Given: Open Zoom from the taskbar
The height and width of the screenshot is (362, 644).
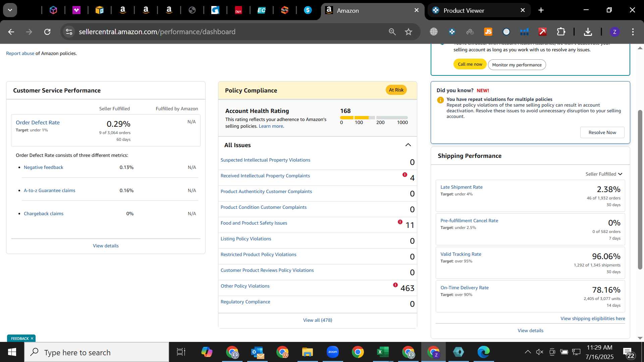Looking at the screenshot, I should (x=332, y=352).
